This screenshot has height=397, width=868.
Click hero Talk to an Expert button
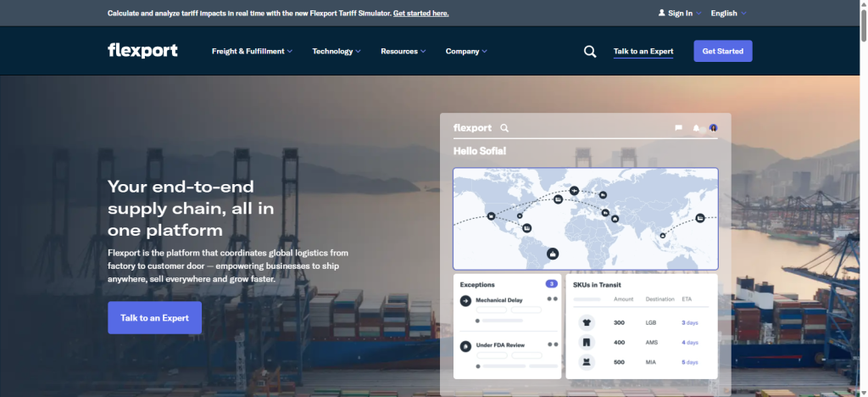(154, 318)
